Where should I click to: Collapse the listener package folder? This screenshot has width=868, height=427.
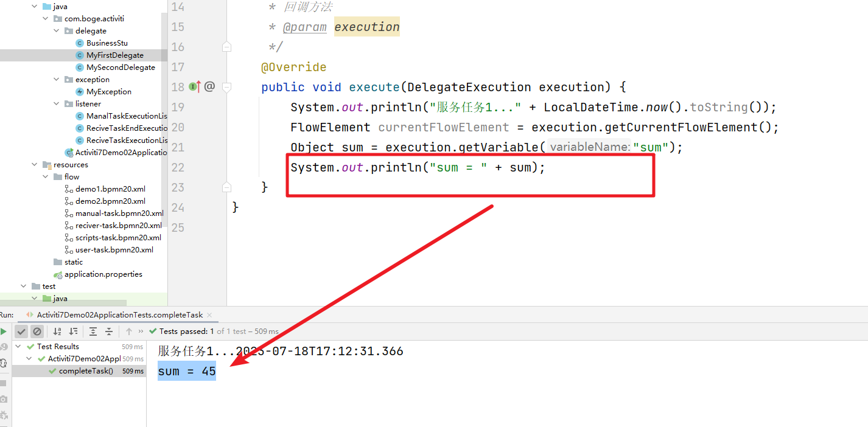tap(57, 104)
